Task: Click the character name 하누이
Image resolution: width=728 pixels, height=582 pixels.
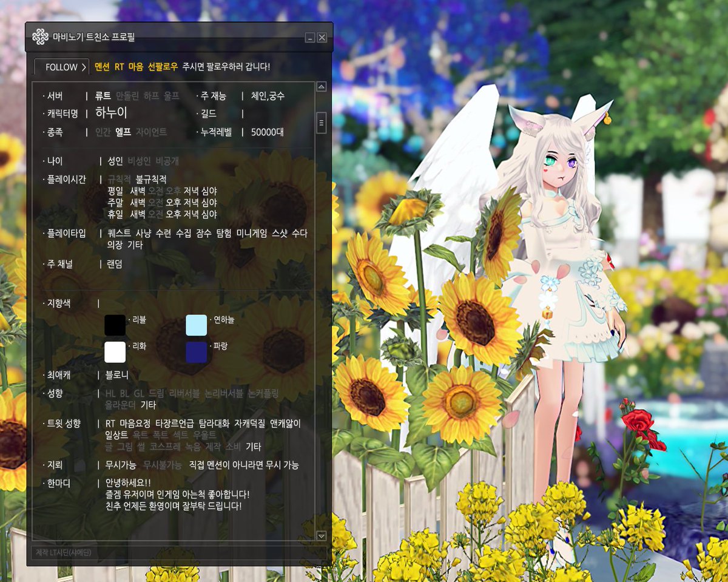Action: click(x=112, y=113)
